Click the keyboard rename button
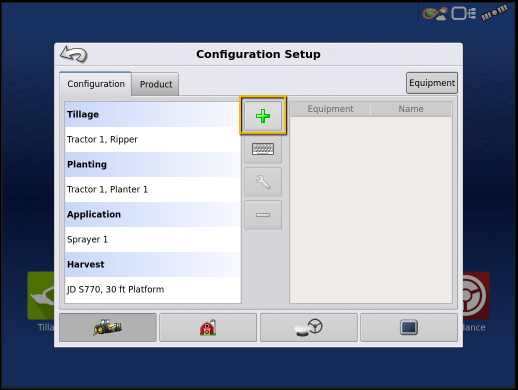This screenshot has width=518, height=390. coord(263,149)
